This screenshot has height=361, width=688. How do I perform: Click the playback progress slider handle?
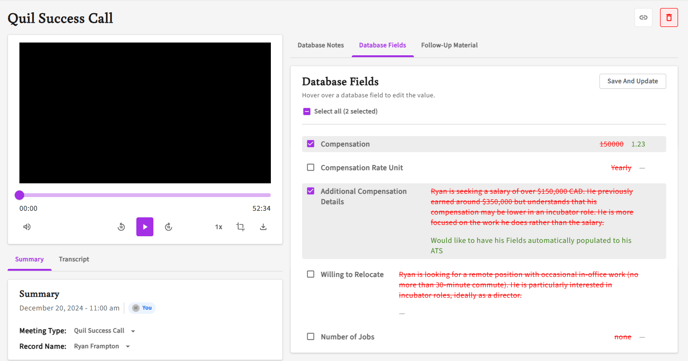point(19,195)
